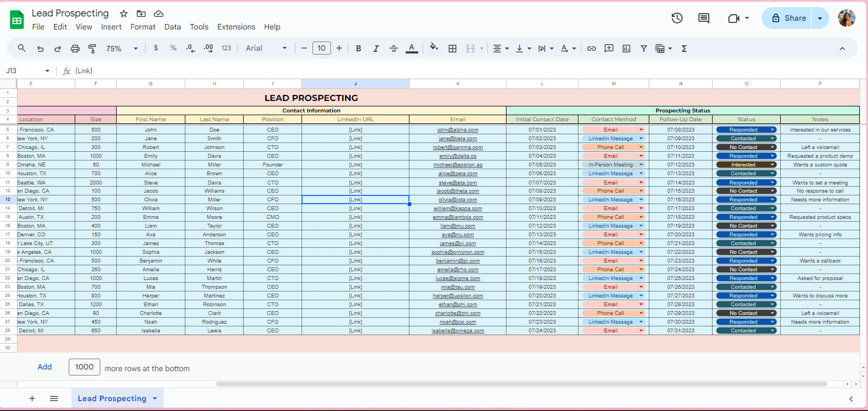Open horizontal align dropdown
868x411 pixels.
click(x=501, y=49)
